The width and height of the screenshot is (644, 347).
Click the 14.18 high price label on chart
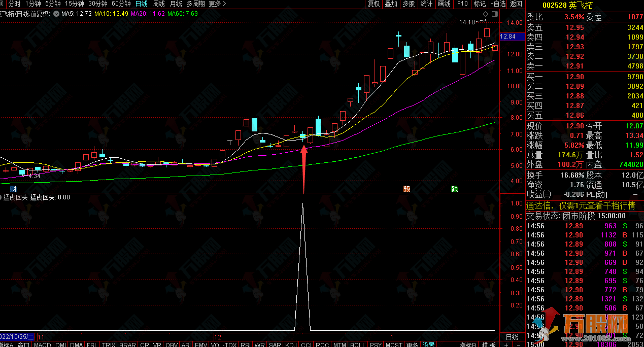pyautogui.click(x=467, y=22)
